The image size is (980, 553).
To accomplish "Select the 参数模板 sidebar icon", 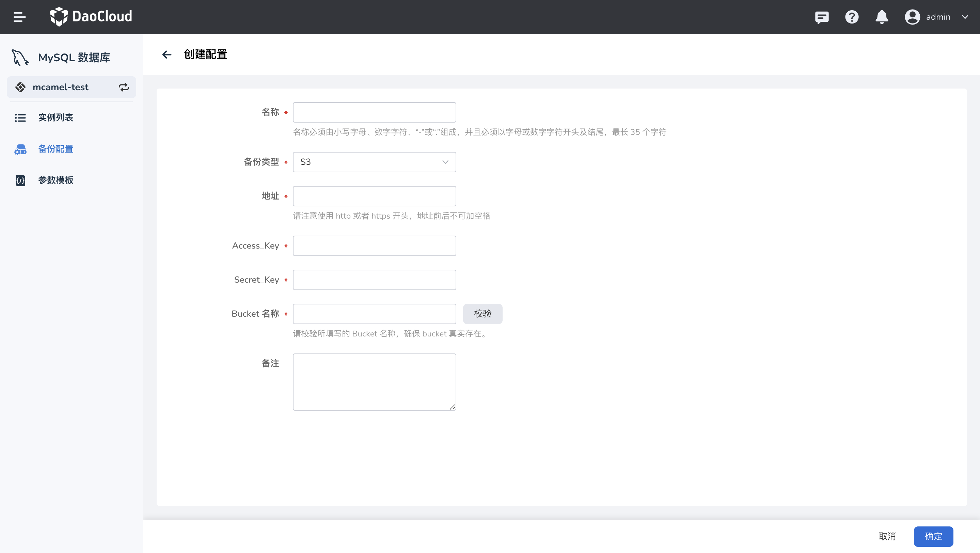I will (x=20, y=180).
